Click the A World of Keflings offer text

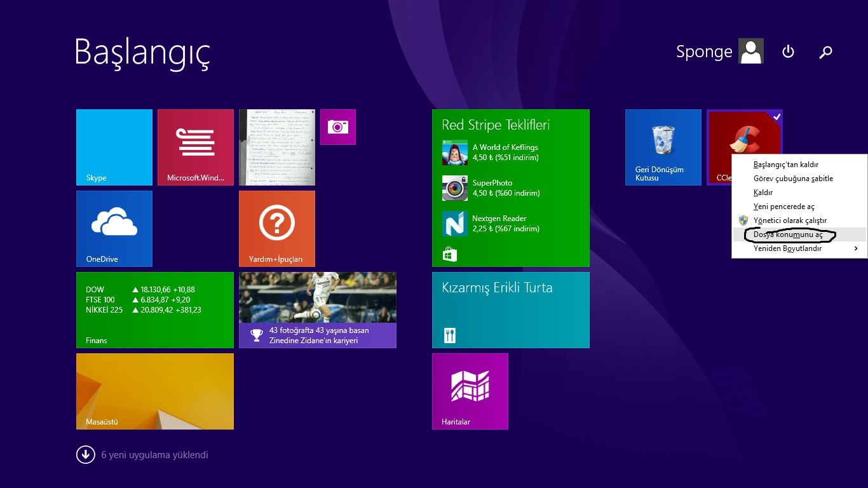coord(506,152)
